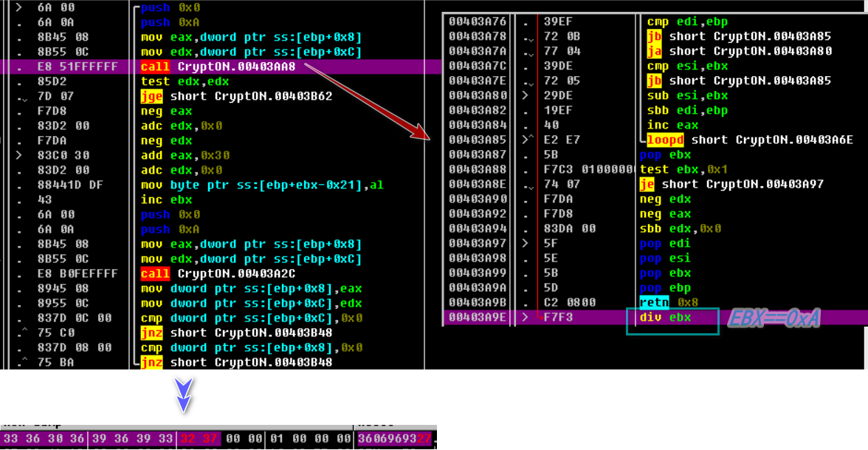Select cmp dword ptr ss:[ebp+0xC],0x0 line
Screen dimensions: 868x450
coord(251,318)
